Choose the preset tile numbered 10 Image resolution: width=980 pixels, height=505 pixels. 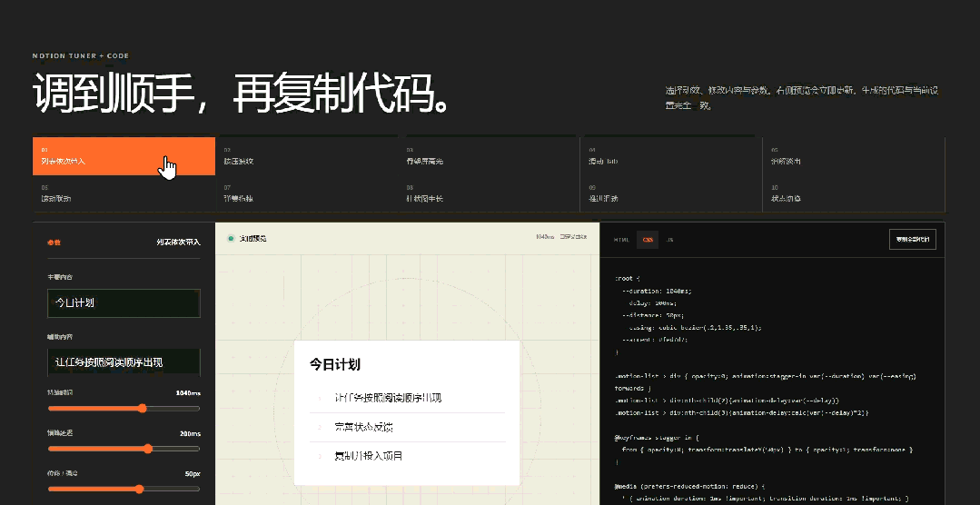tap(854, 193)
